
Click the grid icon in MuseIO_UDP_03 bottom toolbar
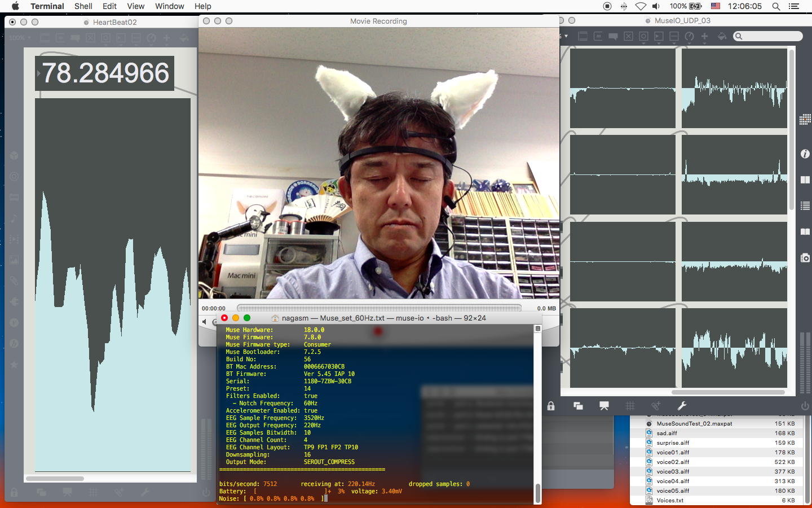pos(630,406)
